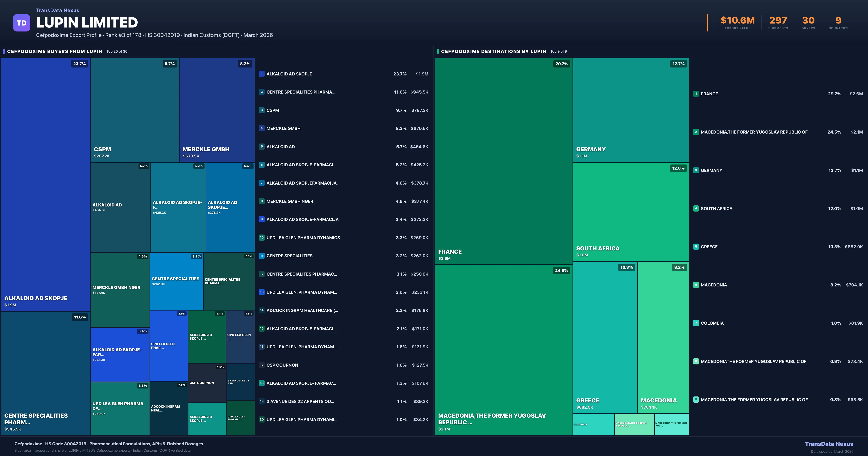This screenshot has height=456, width=868.
Task: Expand the CENTRE SPECIALITIES PHARMA list entry
Action: (301, 92)
